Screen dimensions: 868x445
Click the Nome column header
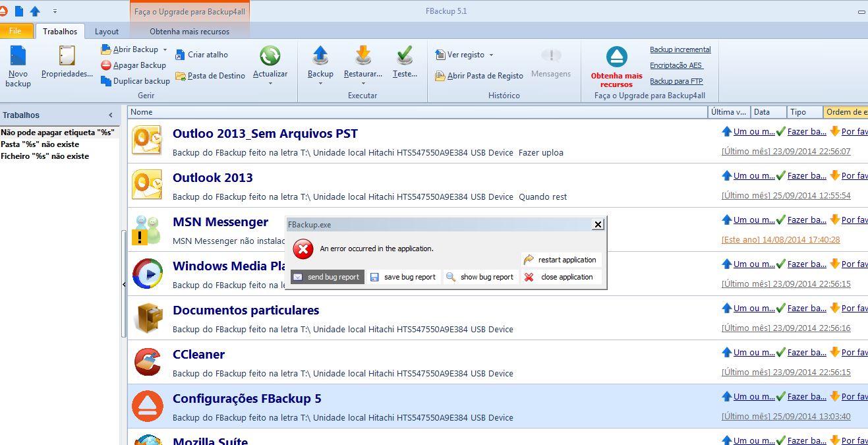click(417, 112)
